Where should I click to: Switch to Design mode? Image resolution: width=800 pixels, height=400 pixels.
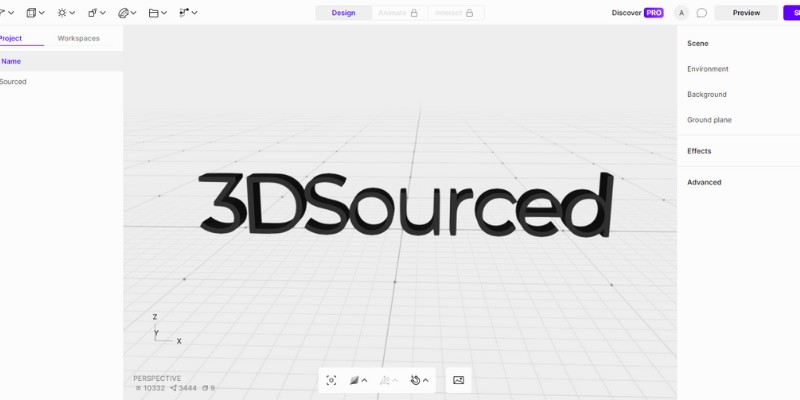tap(343, 13)
